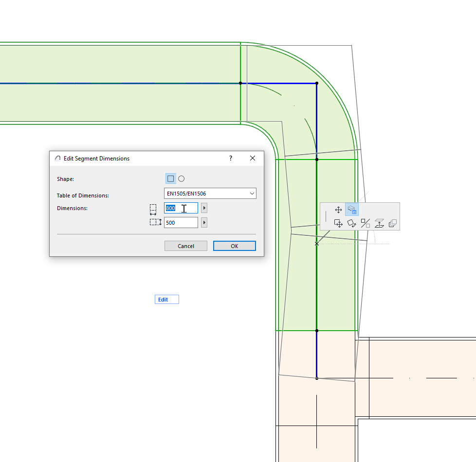Cancel the Edit Segment Dimensions dialog
Screen dimensions: 476x462
pyautogui.click(x=185, y=246)
